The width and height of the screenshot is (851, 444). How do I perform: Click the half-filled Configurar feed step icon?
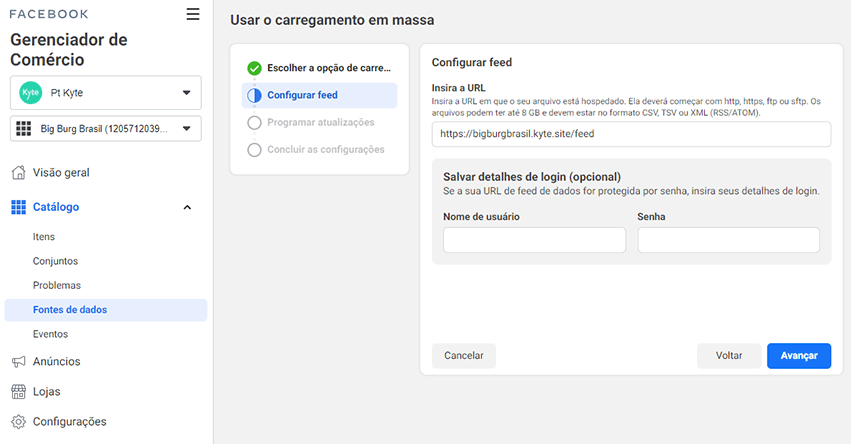tap(254, 96)
